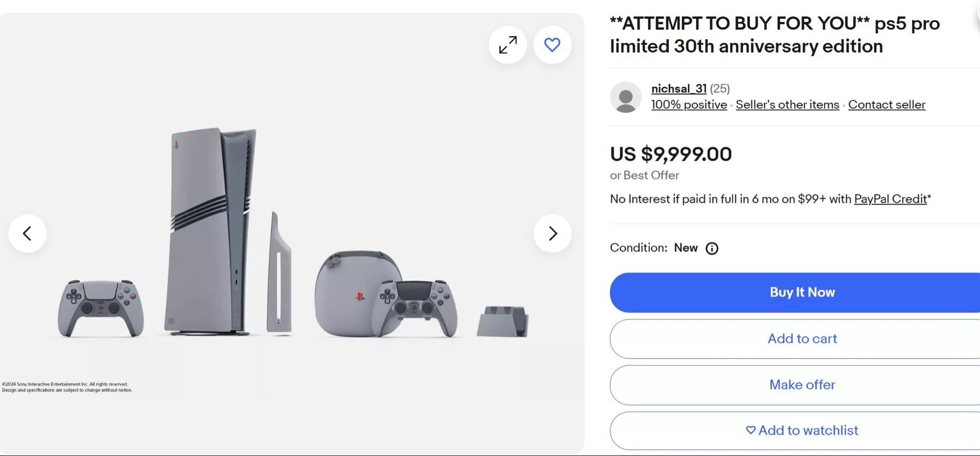Click the previous image arrow
The image size is (980, 456).
(x=27, y=233)
